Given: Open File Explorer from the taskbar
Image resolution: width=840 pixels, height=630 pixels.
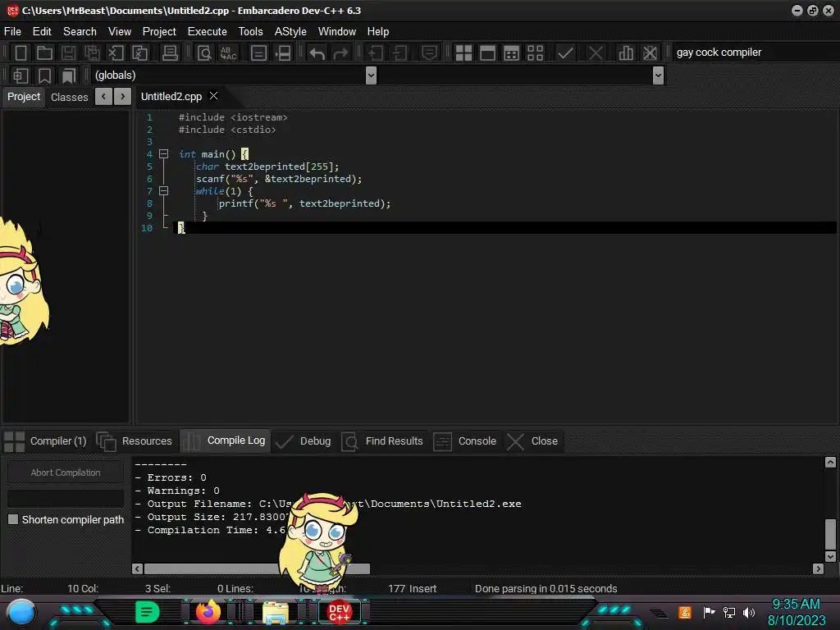Looking at the screenshot, I should click(x=276, y=613).
